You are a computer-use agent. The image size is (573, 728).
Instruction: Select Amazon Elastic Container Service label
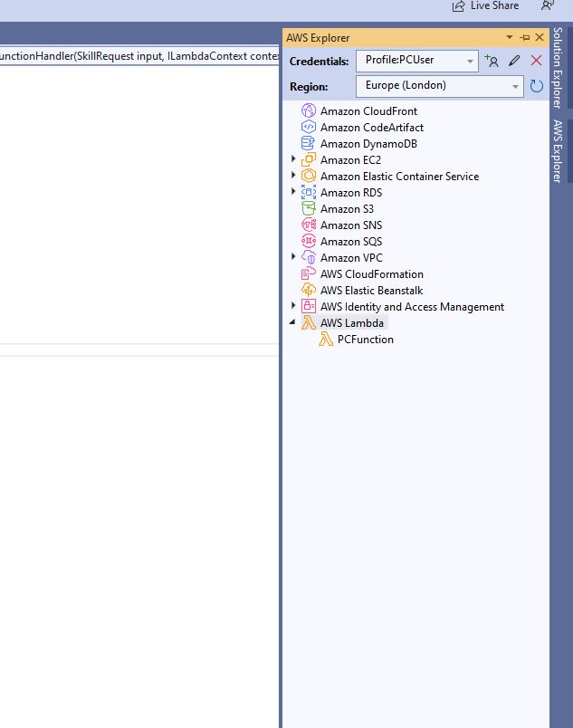coord(399,177)
